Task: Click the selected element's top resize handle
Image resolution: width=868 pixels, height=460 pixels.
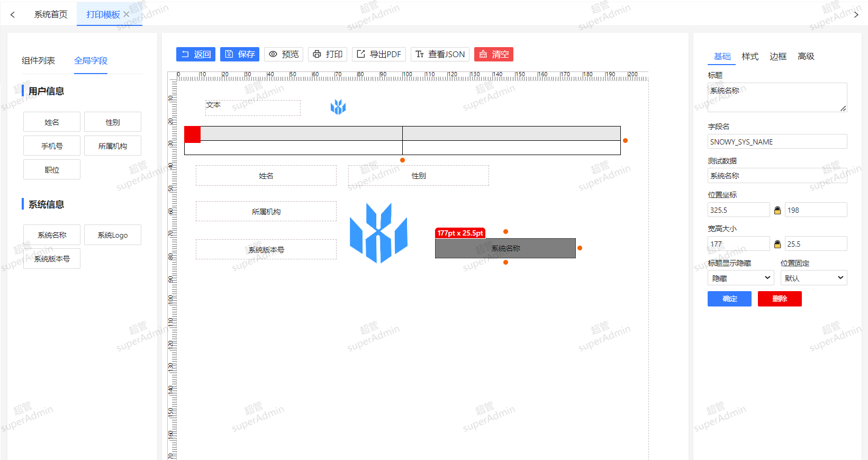Action: pos(505,231)
